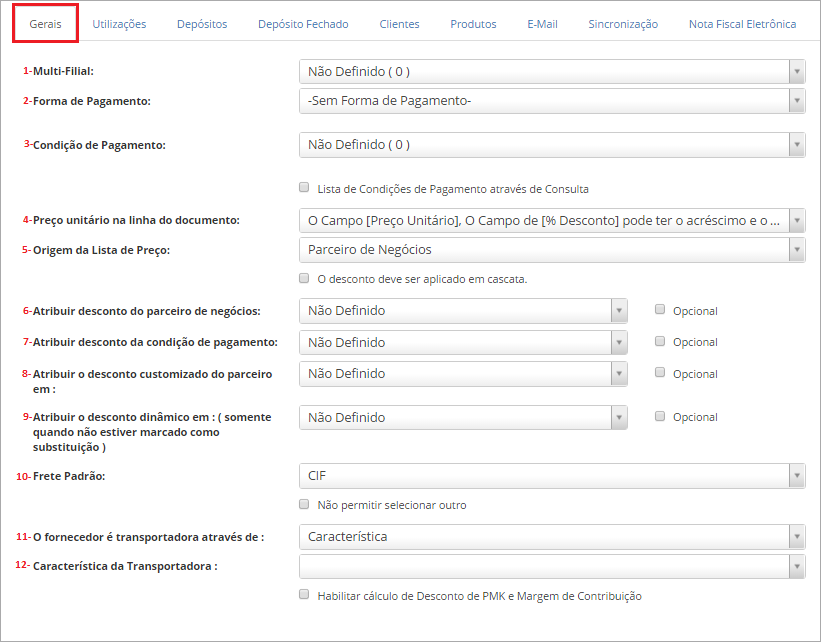This screenshot has width=821, height=642.
Task: Expand the Forma de Pagamento dropdown
Action: (x=552, y=101)
